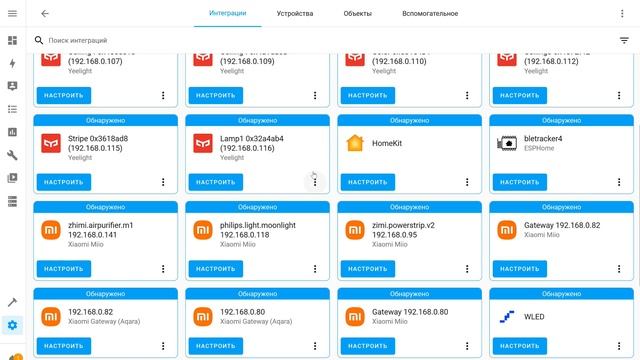Open Settings gear in sidebar
The height and width of the screenshot is (360, 640).
tap(13, 325)
